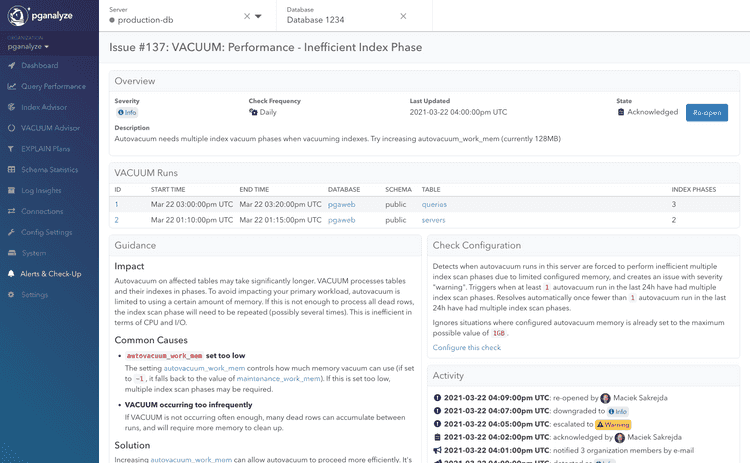Screen dimensions: 750x463
Task: Click the Alerts & Check-Up bell icon
Action: (x=11, y=274)
